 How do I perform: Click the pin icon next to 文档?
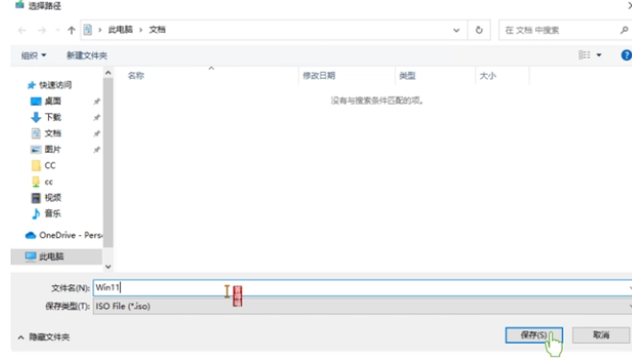[96, 133]
